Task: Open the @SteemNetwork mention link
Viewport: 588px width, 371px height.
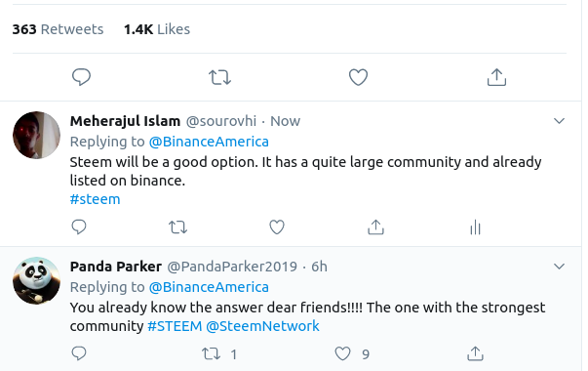Action: [x=262, y=326]
